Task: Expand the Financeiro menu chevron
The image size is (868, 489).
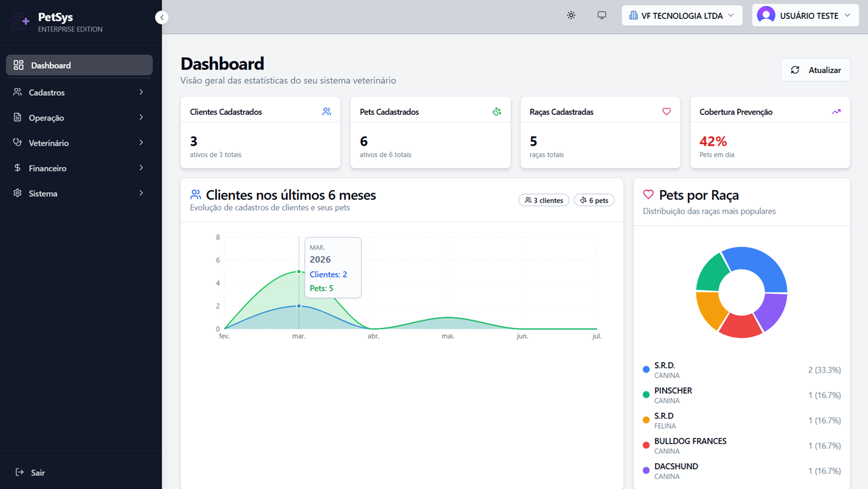Action: click(x=141, y=168)
